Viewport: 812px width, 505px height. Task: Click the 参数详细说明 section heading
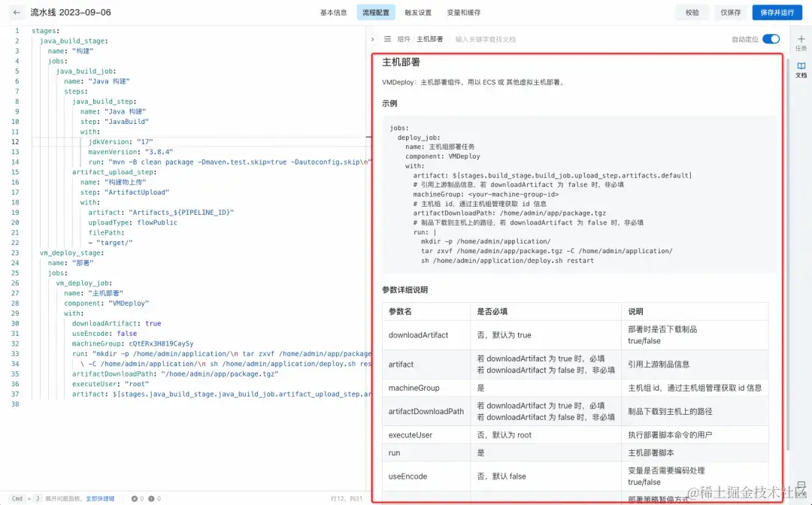click(405, 290)
